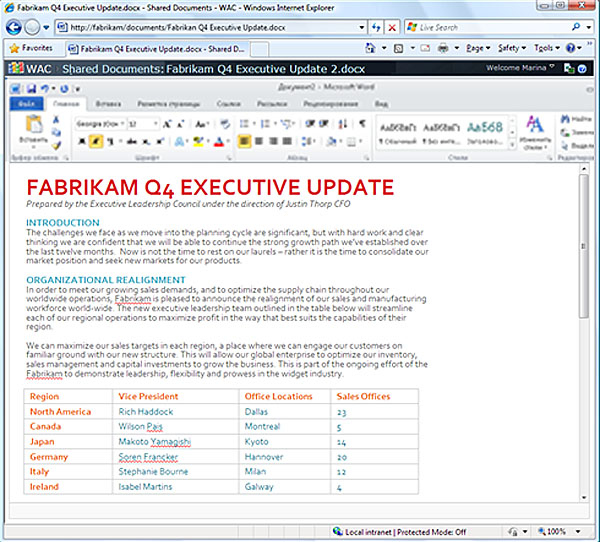Click the Numbering list icon
The height and width of the screenshot is (542, 600).
(265, 124)
